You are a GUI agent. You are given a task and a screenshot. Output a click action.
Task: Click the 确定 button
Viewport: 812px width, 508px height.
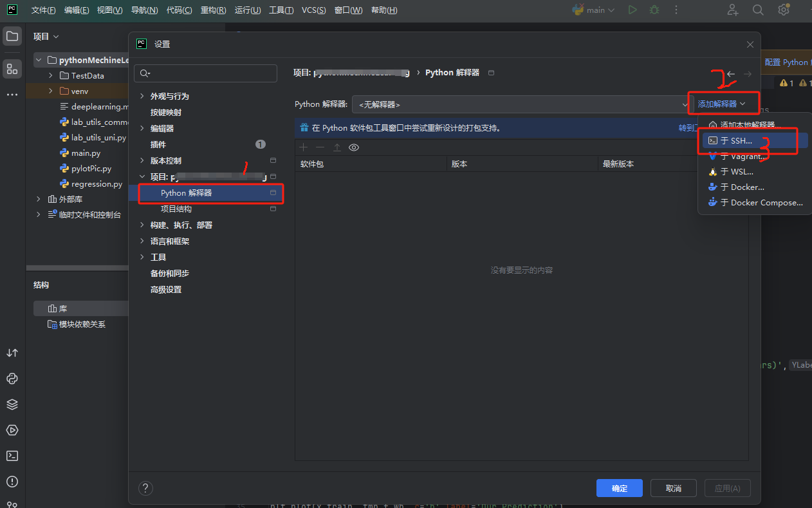pyautogui.click(x=619, y=488)
